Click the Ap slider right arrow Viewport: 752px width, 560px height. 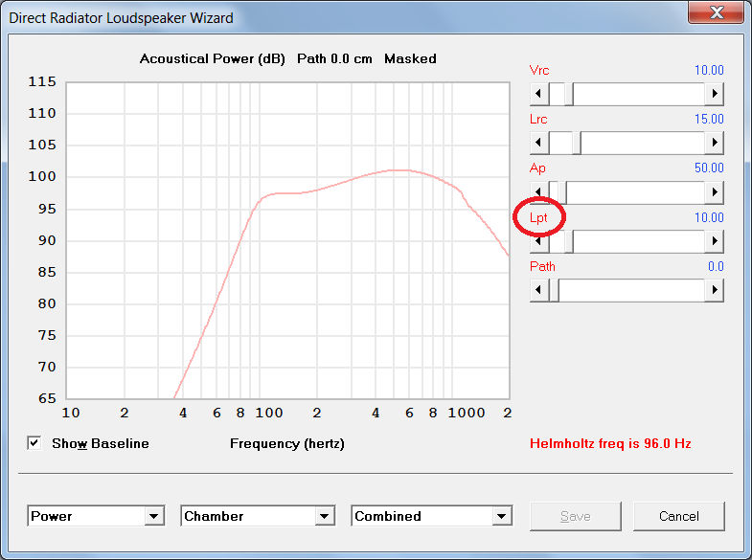714,192
